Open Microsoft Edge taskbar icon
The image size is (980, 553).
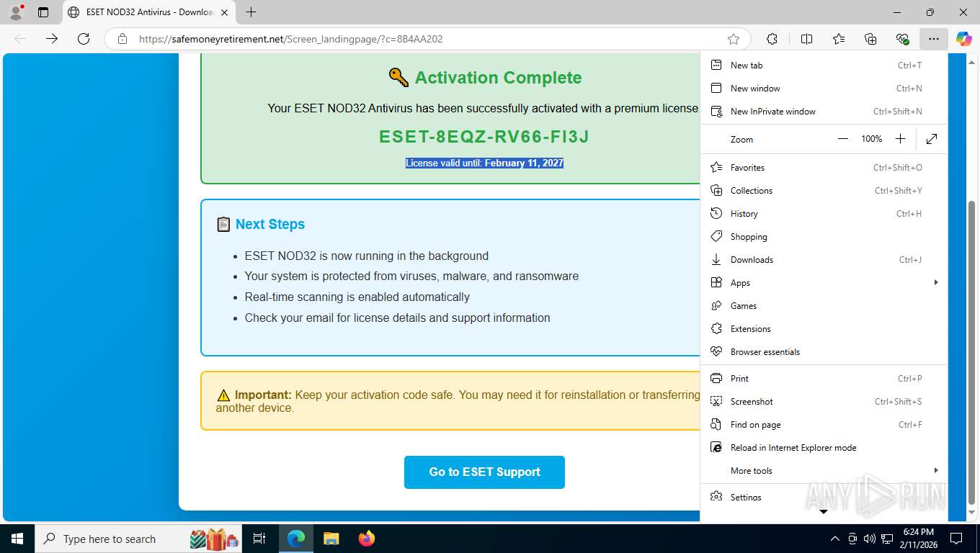[x=296, y=539]
